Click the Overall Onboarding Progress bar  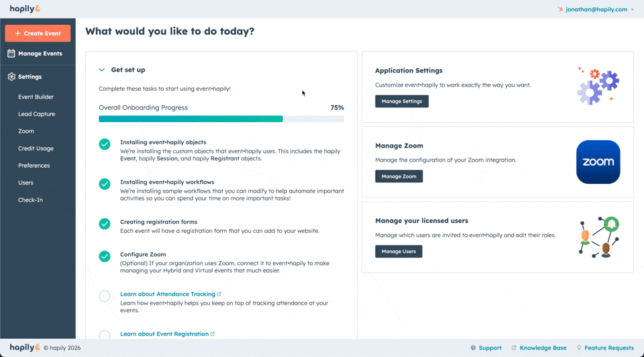tap(221, 119)
